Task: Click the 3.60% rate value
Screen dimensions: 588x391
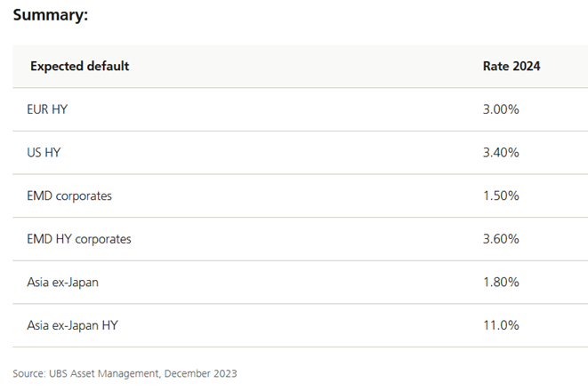Action: coord(501,239)
